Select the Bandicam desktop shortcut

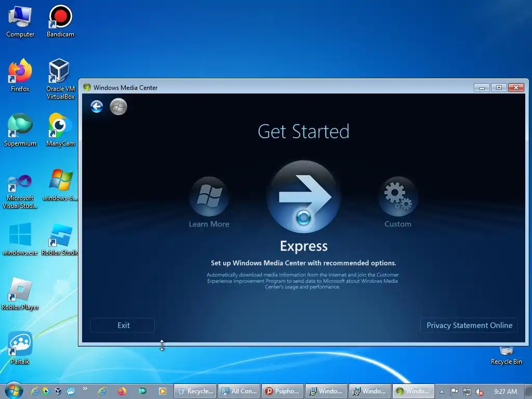click(60, 22)
